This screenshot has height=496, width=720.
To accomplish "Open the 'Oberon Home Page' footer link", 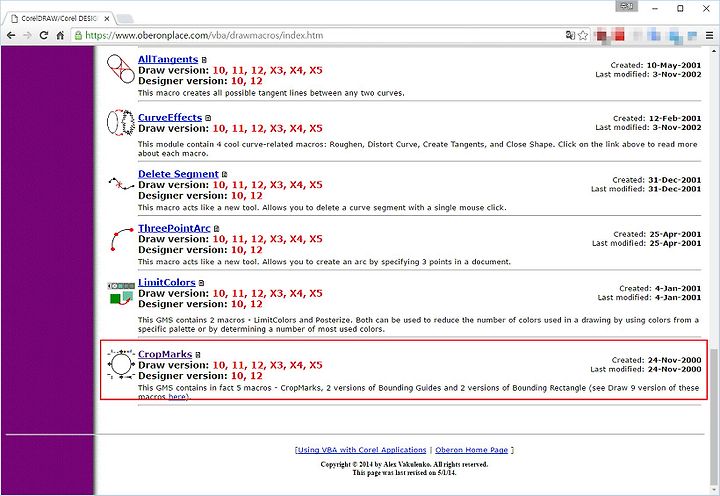I will pos(472,450).
